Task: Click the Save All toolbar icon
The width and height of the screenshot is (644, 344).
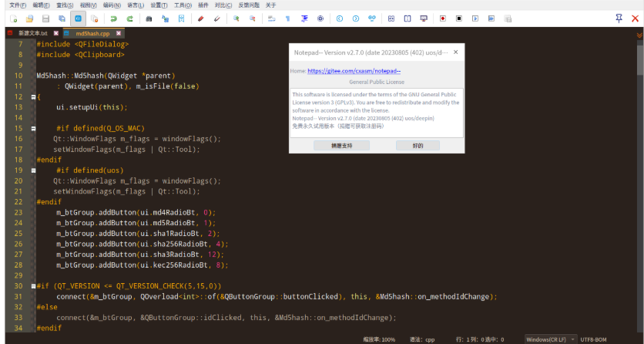Action: (62, 19)
